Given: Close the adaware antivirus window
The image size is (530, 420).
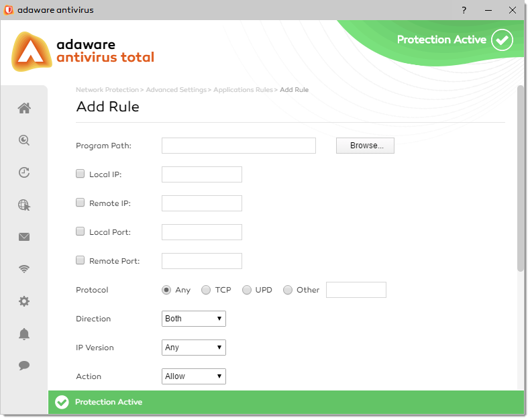Looking at the screenshot, I should pyautogui.click(x=513, y=10).
